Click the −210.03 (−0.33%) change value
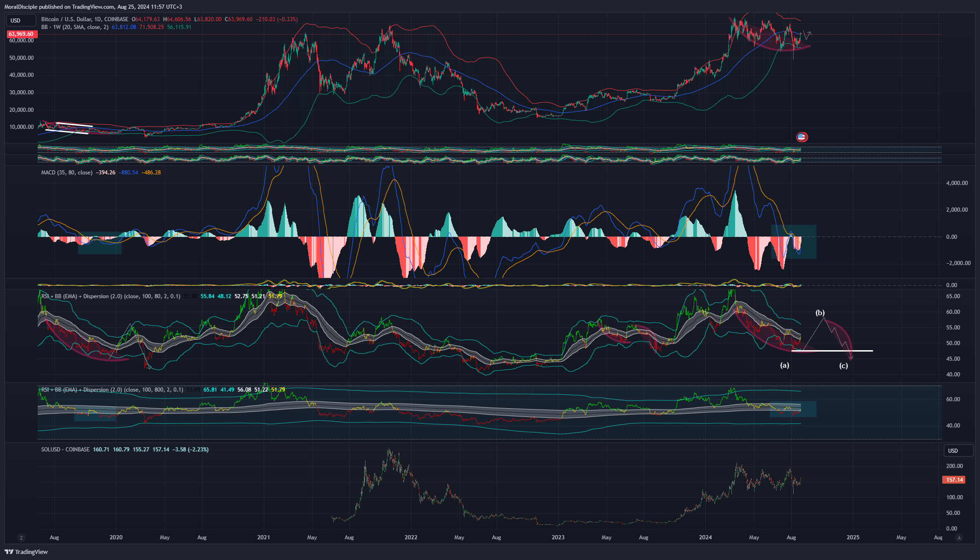The image size is (980, 560). [277, 19]
